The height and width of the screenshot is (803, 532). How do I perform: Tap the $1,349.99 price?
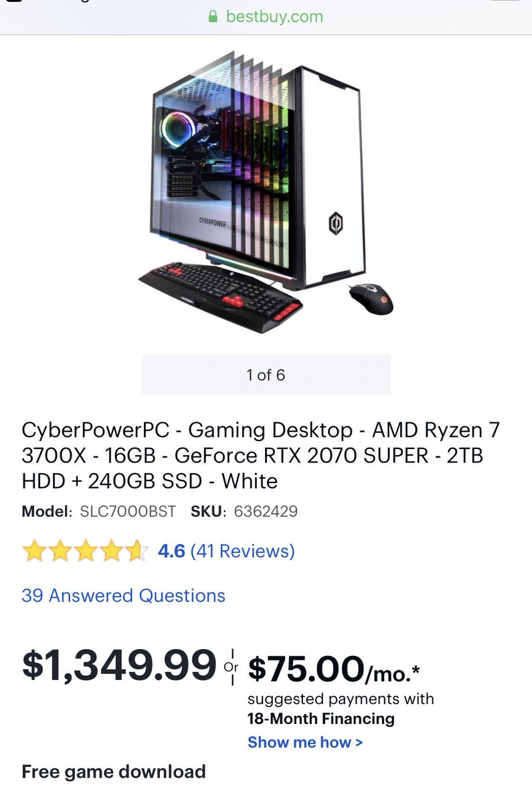[x=120, y=664]
